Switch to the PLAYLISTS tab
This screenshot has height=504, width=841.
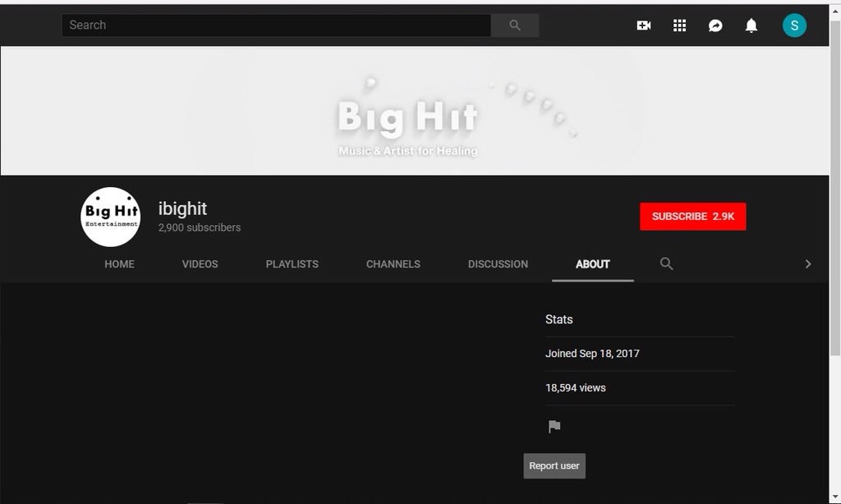pyautogui.click(x=292, y=263)
